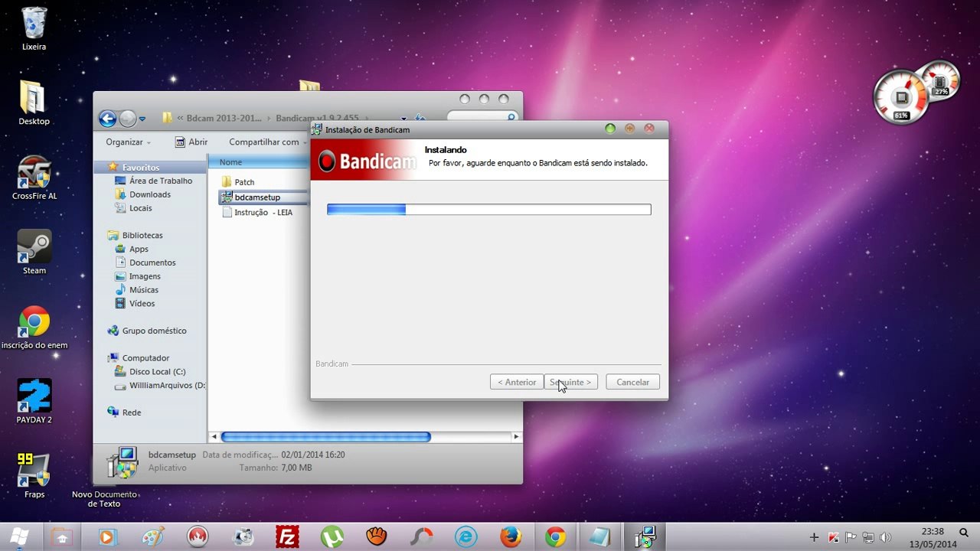The image size is (980, 551).
Task: Click the search magnifier in Explorer
Action: click(x=511, y=118)
